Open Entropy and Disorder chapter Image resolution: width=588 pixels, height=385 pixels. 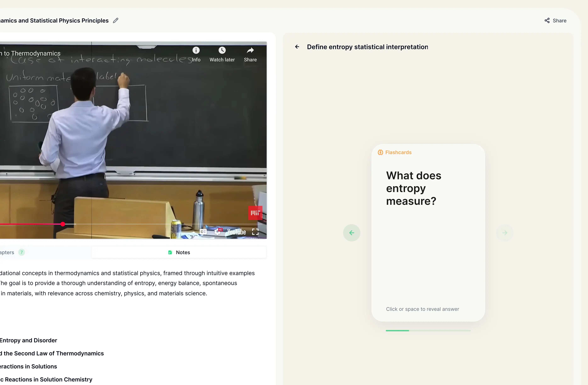click(28, 340)
